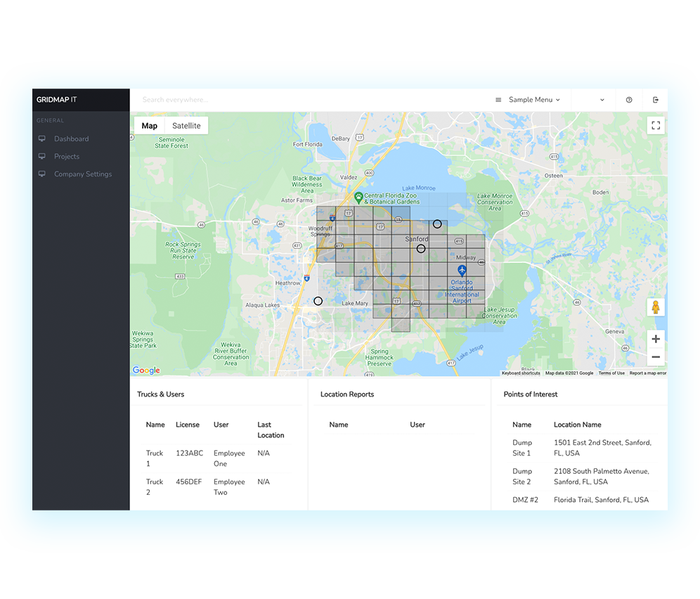This screenshot has height=599, width=700.
Task: Open Dashboard in the sidebar
Action: tap(71, 139)
